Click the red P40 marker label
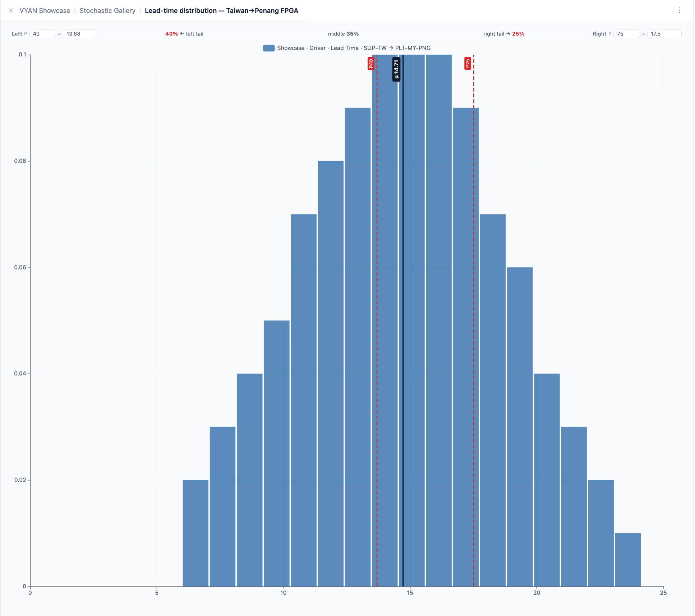Image resolution: width=695 pixels, height=616 pixels. coord(371,64)
